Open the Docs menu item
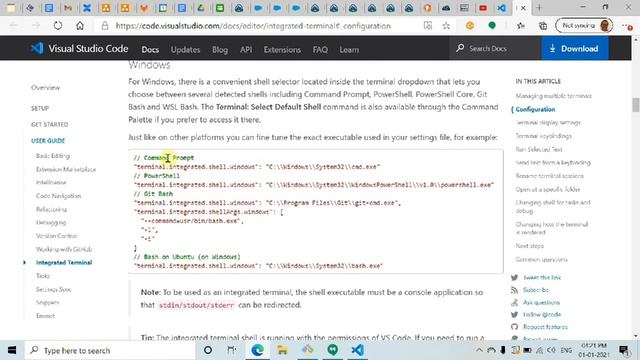 tap(150, 49)
